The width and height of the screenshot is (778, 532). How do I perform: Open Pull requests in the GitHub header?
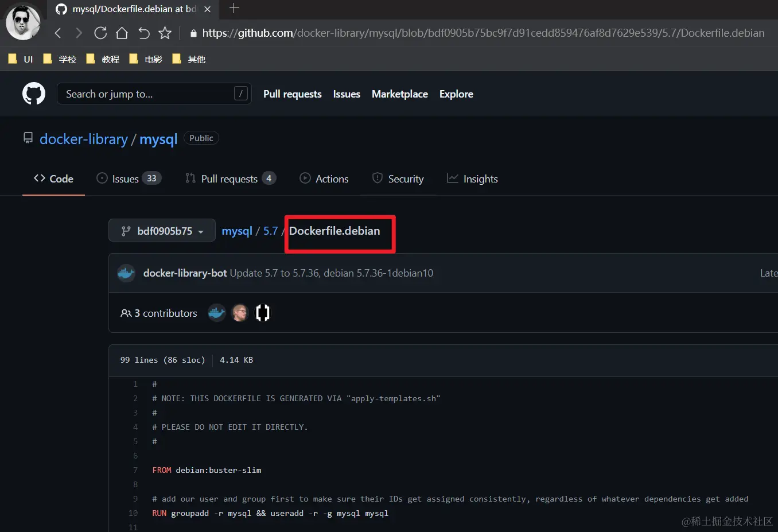(292, 94)
